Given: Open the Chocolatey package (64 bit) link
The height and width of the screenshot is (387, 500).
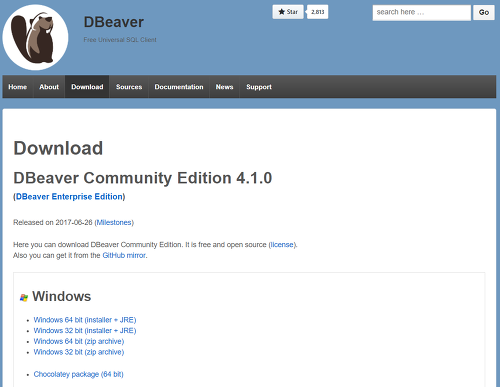Looking at the screenshot, I should point(78,374).
